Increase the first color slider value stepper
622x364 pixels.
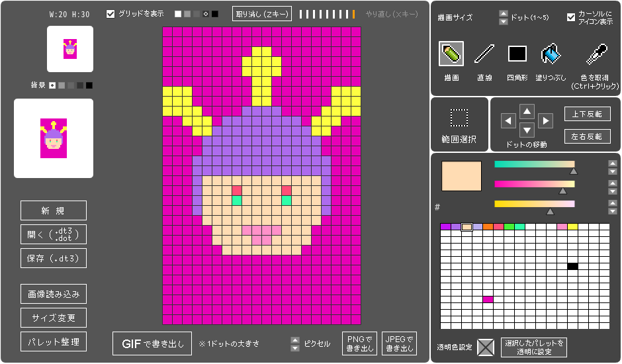point(613,163)
